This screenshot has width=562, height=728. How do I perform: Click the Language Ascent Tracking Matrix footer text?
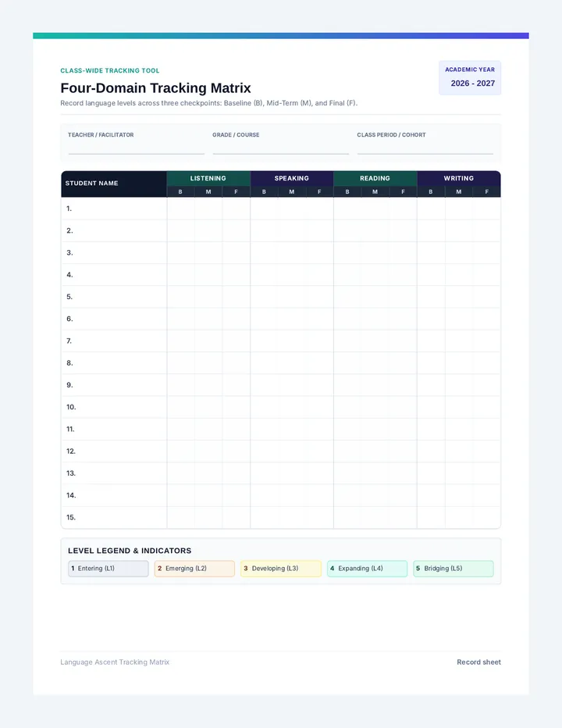(x=115, y=662)
